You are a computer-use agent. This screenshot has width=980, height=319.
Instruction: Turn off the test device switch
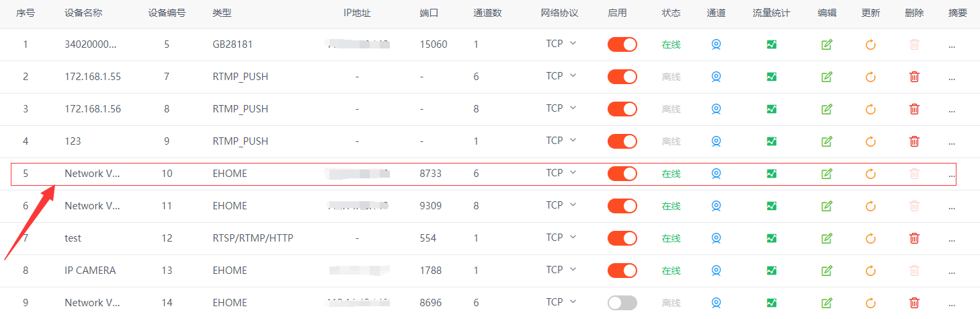pos(622,238)
